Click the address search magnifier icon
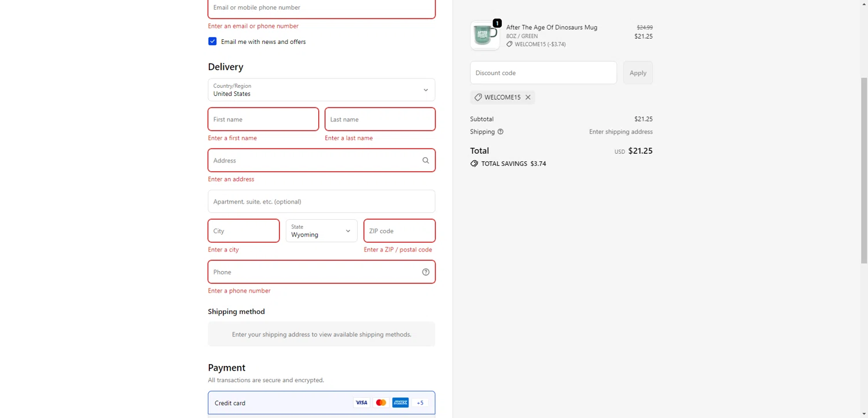This screenshot has width=868, height=418. point(425,161)
